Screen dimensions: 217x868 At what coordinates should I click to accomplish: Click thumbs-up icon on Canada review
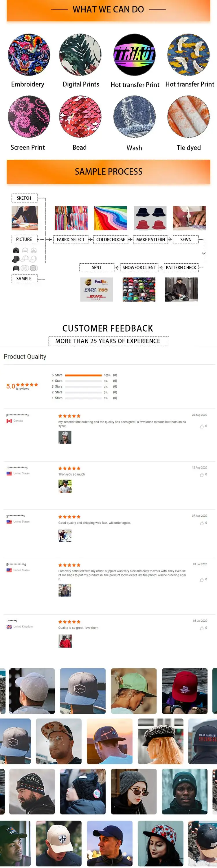pos(201,426)
